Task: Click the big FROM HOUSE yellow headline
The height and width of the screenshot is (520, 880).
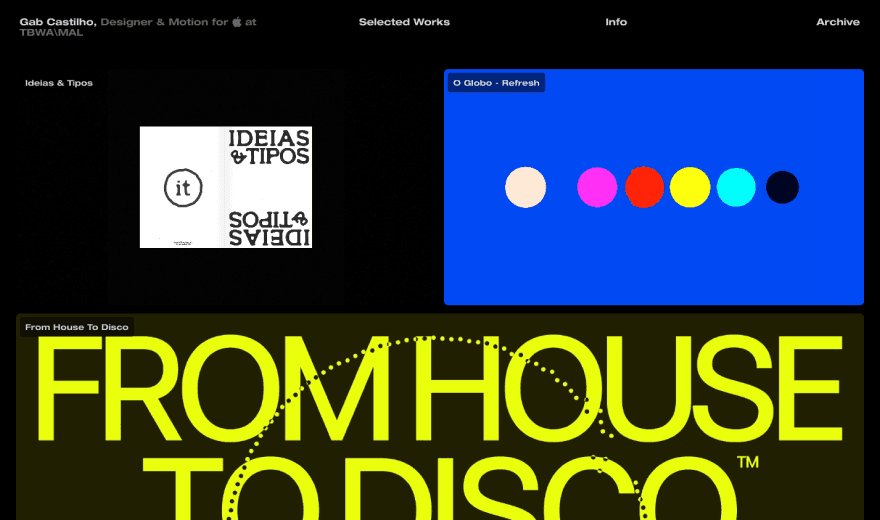Action: [439, 388]
